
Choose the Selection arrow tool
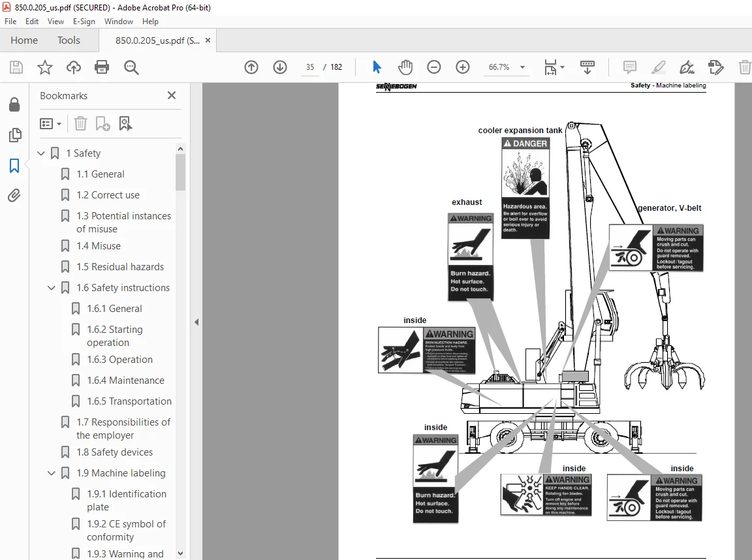377,67
